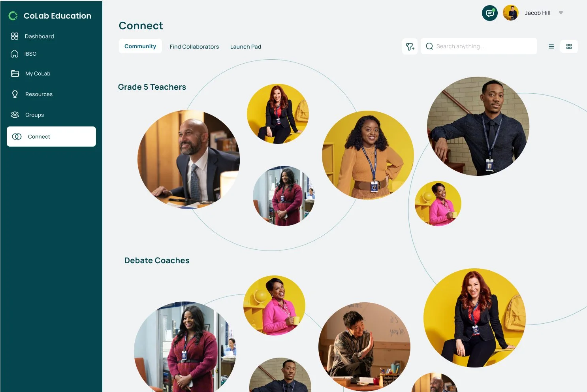Image resolution: width=587 pixels, height=392 pixels.
Task: Open the chat messages icon
Action: click(490, 13)
